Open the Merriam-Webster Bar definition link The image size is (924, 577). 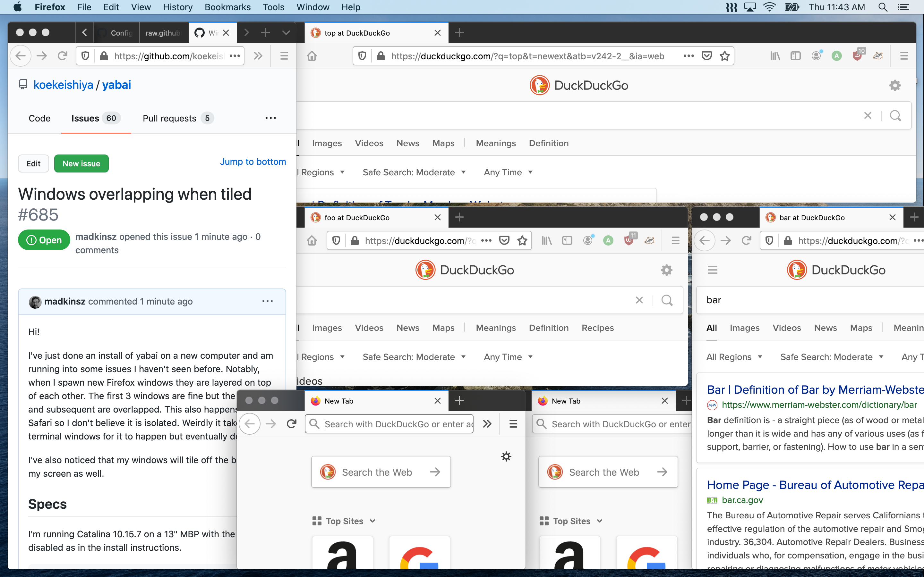pos(813,389)
